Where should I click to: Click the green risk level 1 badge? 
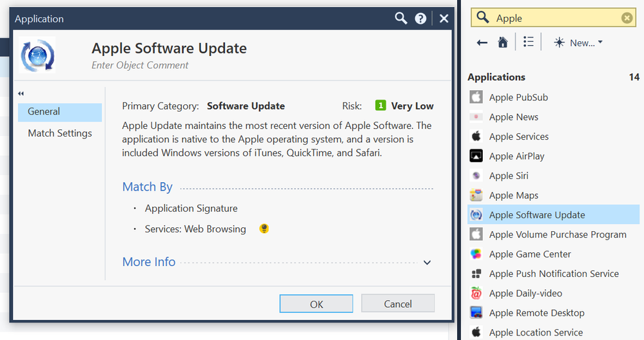pos(381,106)
